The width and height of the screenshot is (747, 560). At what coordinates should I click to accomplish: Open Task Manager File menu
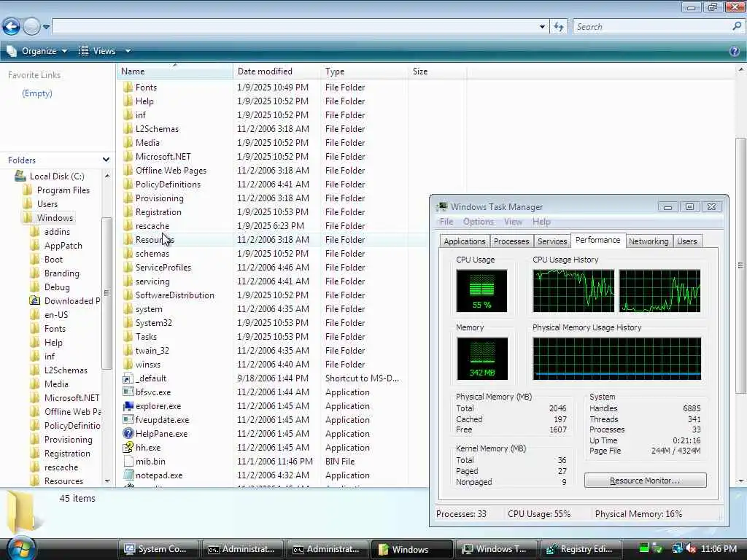coord(446,222)
